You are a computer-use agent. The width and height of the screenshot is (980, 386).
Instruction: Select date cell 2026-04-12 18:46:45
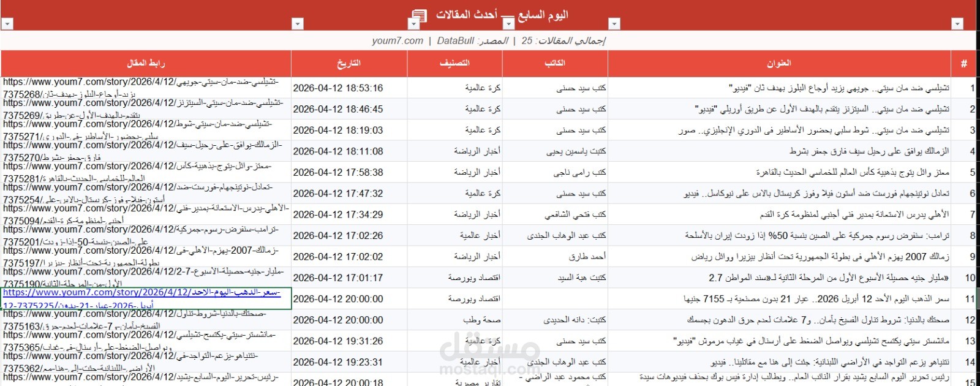coord(349,109)
